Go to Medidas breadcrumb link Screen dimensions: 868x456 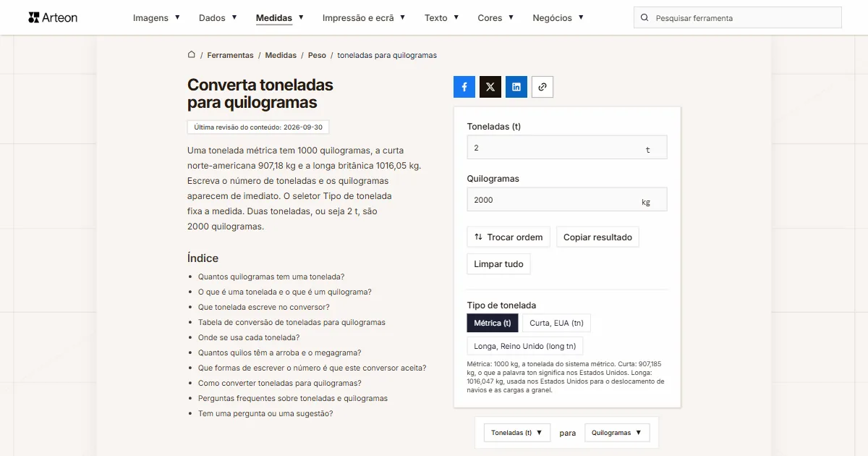tap(281, 55)
